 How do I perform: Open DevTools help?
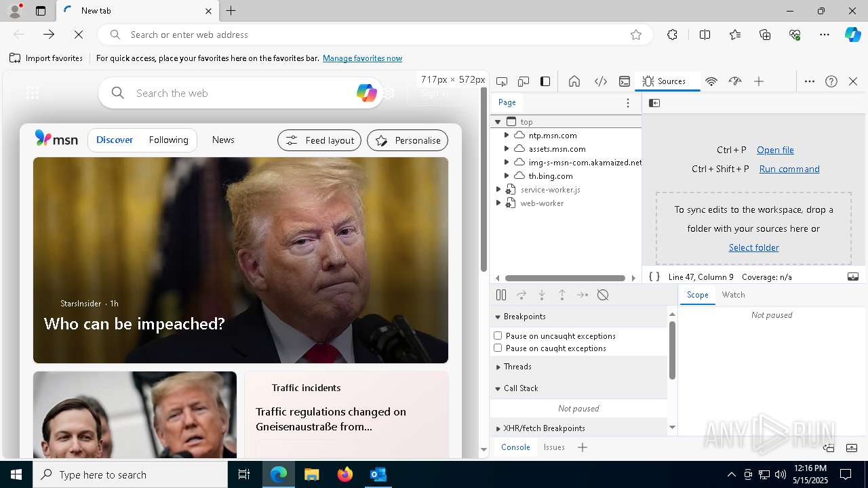831,81
